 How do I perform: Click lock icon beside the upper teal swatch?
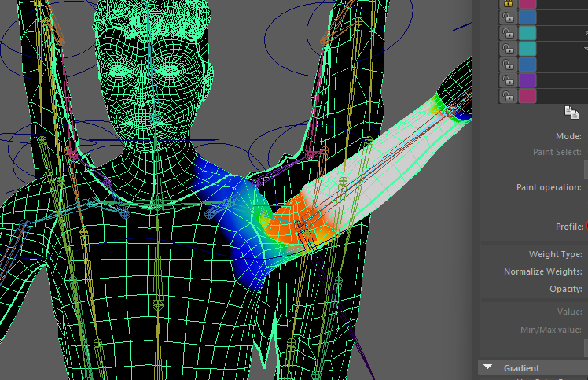click(508, 33)
